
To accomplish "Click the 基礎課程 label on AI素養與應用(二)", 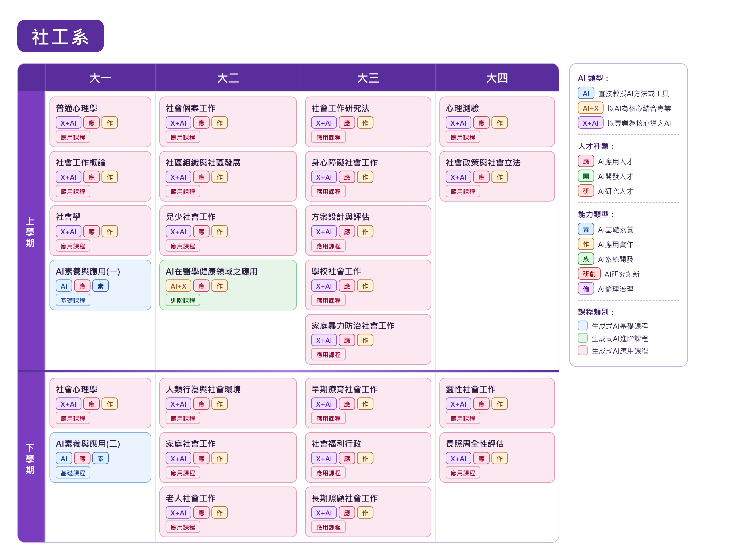I will (73, 473).
